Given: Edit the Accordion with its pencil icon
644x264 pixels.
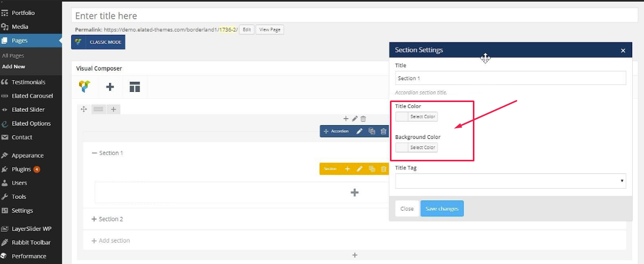Looking at the screenshot, I should pos(359,131).
